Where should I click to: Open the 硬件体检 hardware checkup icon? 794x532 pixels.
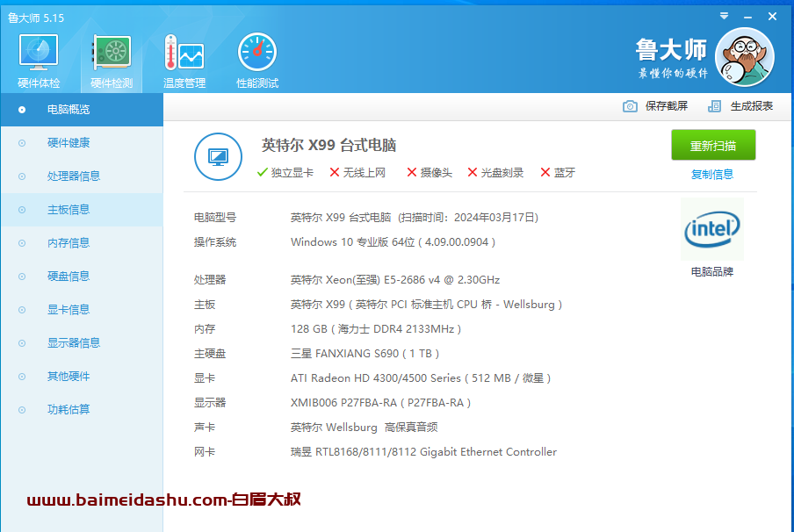click(39, 61)
